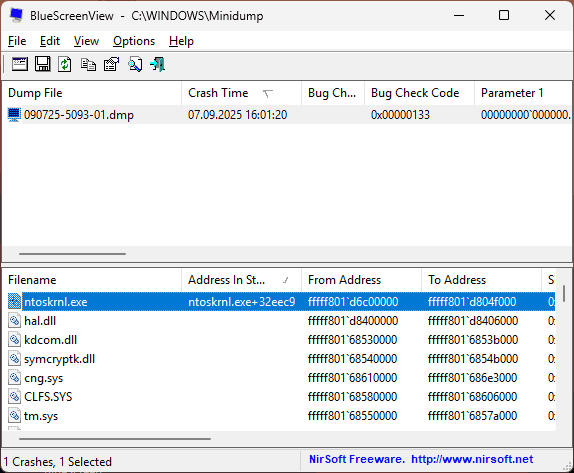This screenshot has width=574, height=473.
Task: Click bug check code 0x00000133
Action: pos(400,115)
